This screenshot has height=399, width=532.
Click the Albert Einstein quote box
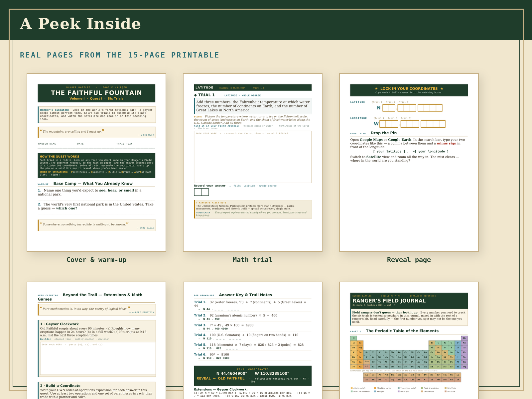tap(97, 310)
